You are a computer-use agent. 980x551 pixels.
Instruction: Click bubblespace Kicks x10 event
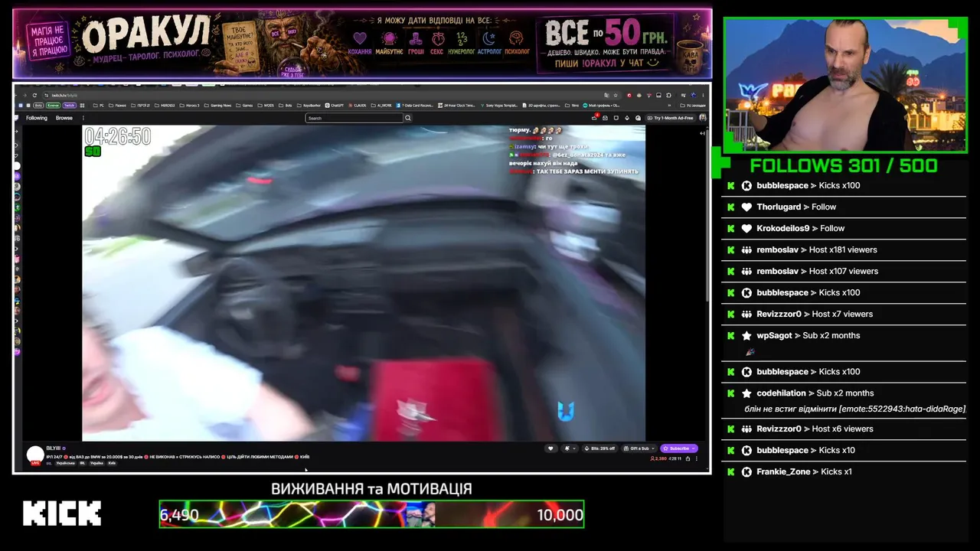click(x=843, y=450)
